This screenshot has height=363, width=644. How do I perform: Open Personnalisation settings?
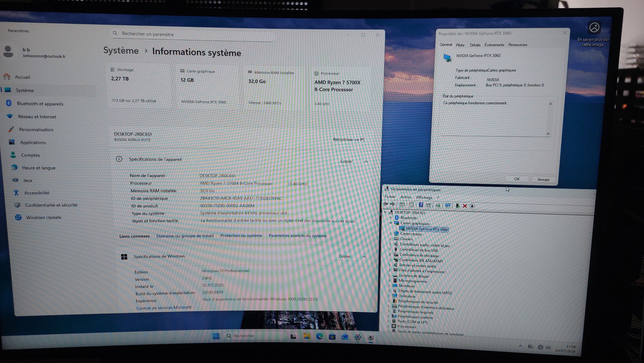pyautogui.click(x=36, y=130)
